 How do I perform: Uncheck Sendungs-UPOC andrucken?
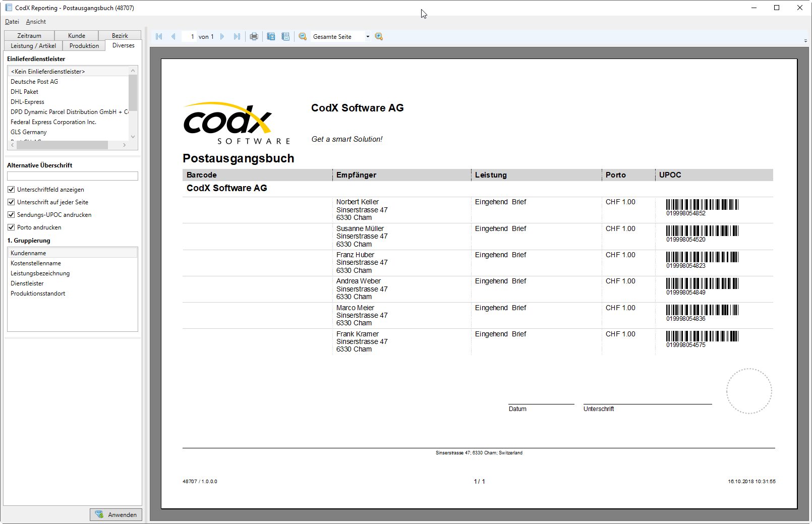click(x=11, y=214)
